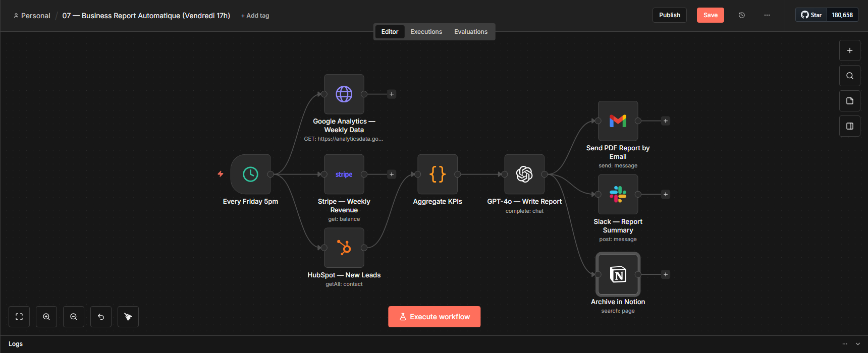Add a node after Stripe output
Screen dimensions: 868x353
[392, 174]
